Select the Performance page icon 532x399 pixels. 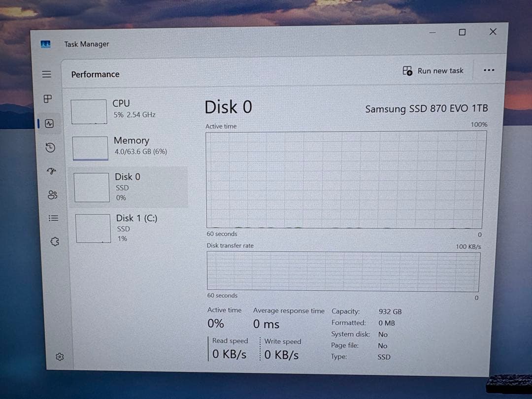[x=49, y=124]
